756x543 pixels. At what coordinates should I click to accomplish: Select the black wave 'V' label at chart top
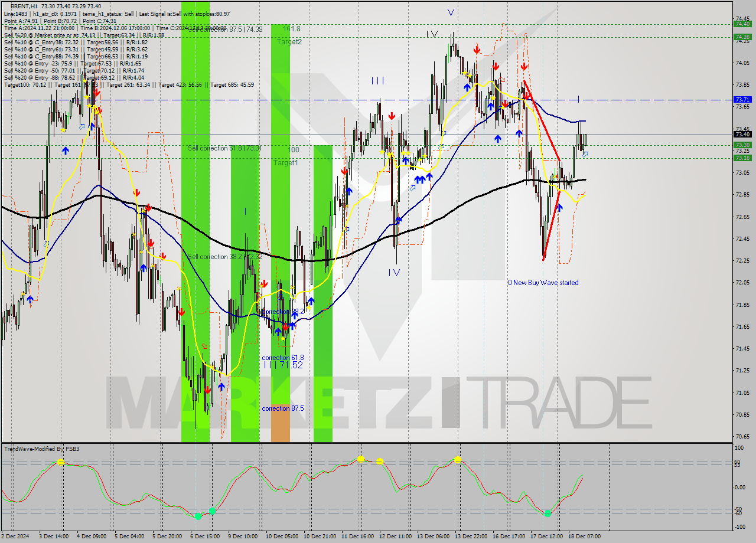coord(432,34)
